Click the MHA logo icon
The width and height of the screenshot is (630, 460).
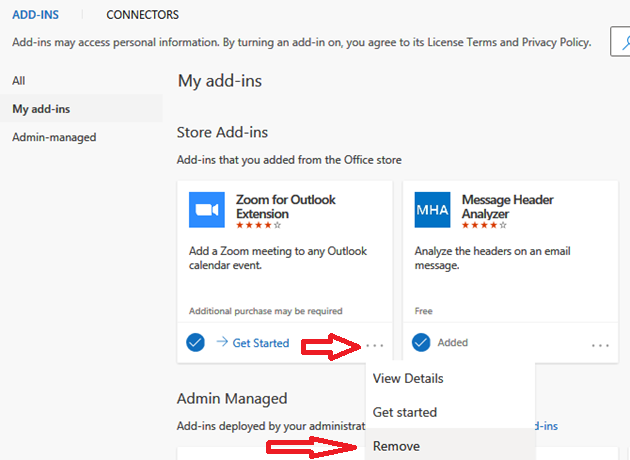(433, 210)
